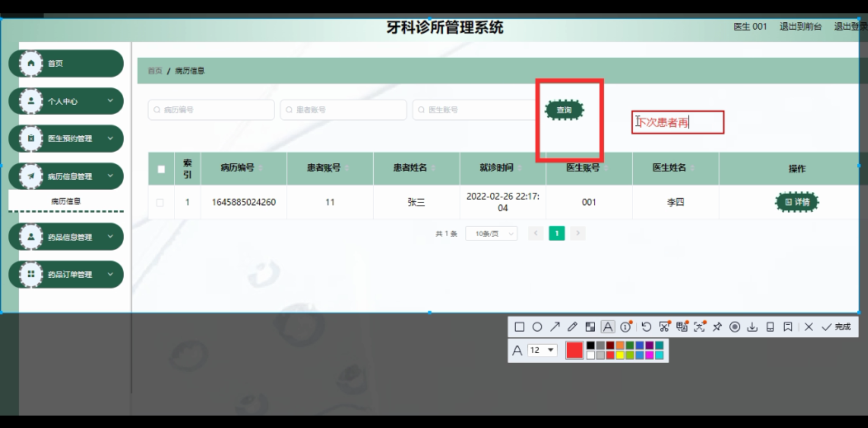
Task: Pick the white color swatch
Action: click(x=590, y=355)
